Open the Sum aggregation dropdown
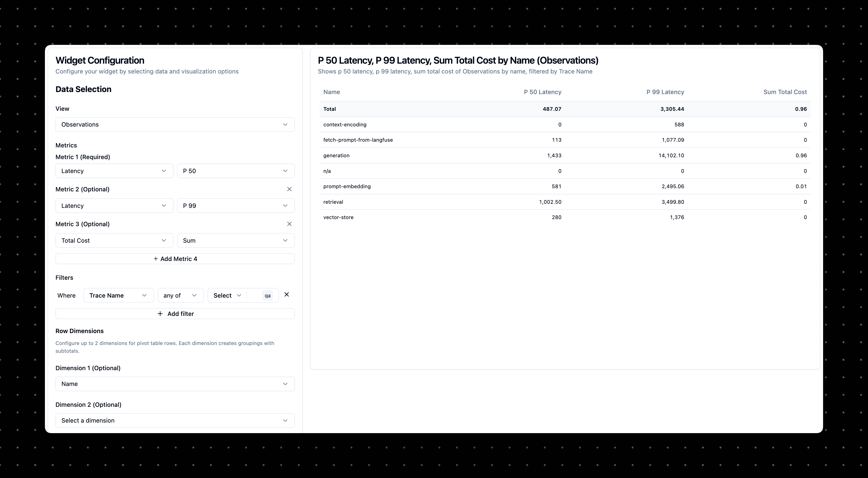868x478 pixels. click(235, 240)
